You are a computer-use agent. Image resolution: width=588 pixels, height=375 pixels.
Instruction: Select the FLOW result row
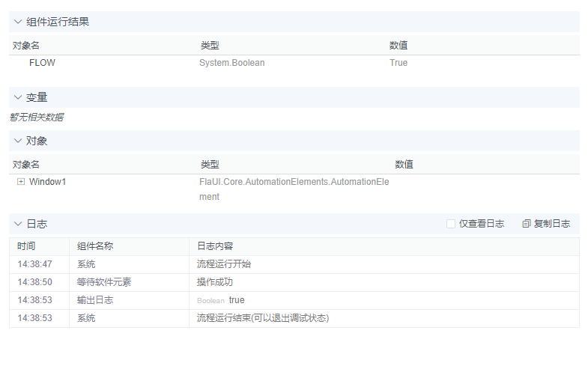(42, 63)
